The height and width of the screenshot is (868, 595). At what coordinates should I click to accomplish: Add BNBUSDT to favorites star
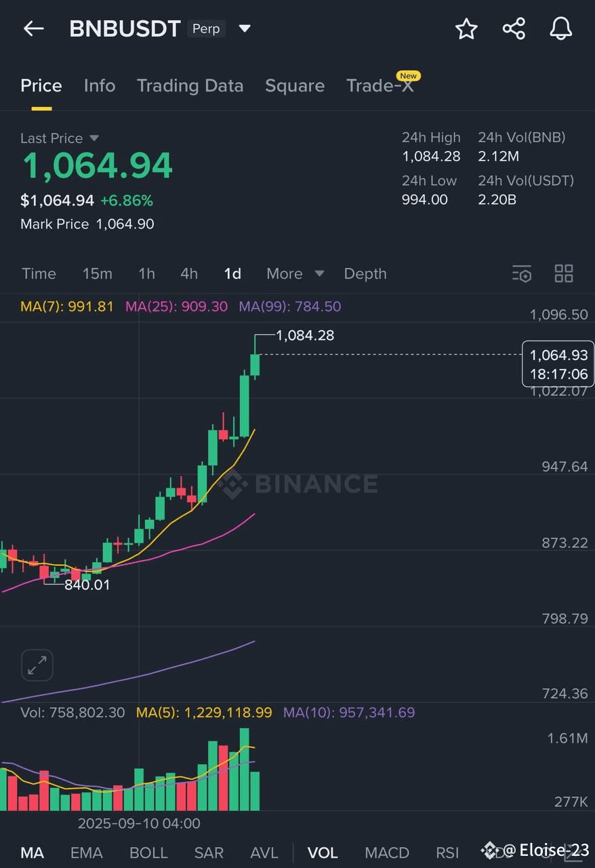coord(466,28)
